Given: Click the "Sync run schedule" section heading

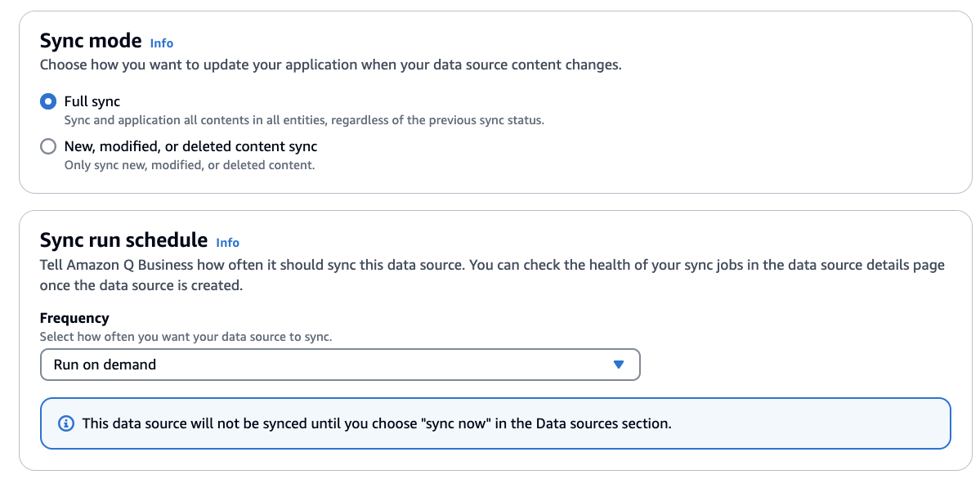Looking at the screenshot, I should tap(123, 240).
